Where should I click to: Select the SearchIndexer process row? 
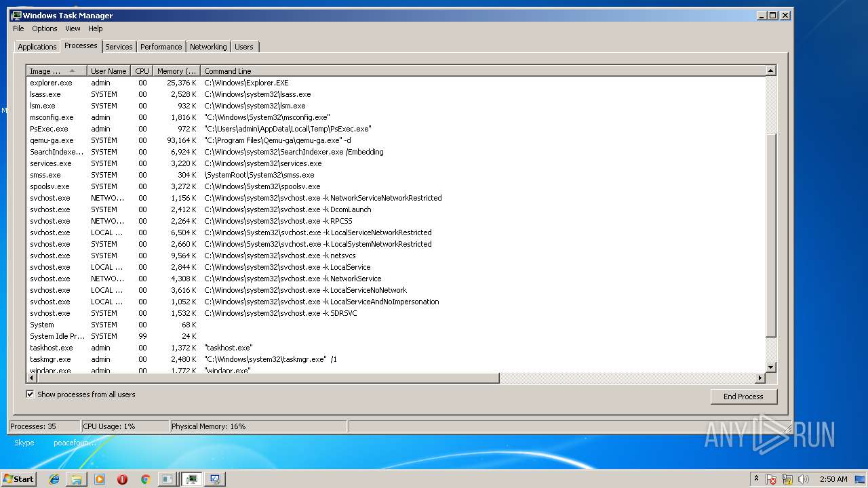coord(395,152)
